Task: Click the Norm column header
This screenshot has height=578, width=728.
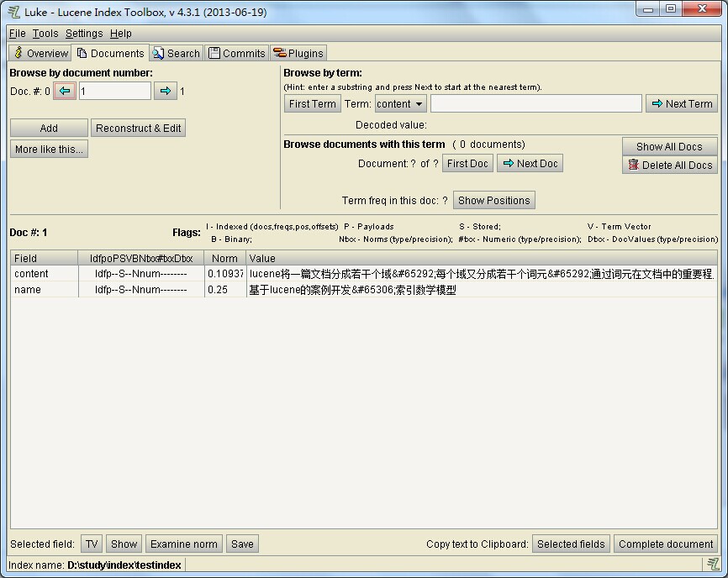Action: coord(224,259)
